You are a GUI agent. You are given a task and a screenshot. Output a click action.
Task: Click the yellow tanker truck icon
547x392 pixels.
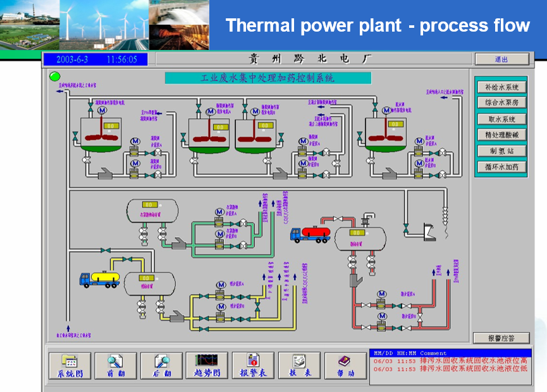coord(99,278)
